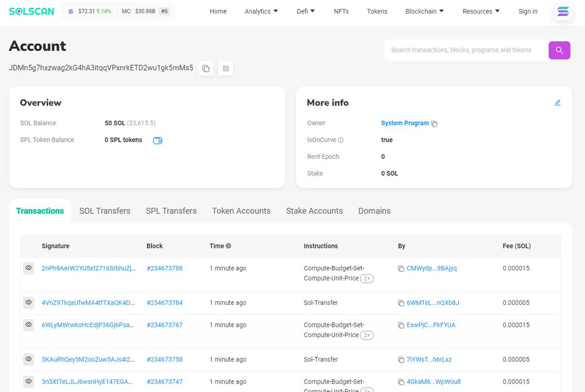Image resolution: width=585 pixels, height=392 pixels.
Task: Open the Stake Accounts tab
Action: pos(314,211)
